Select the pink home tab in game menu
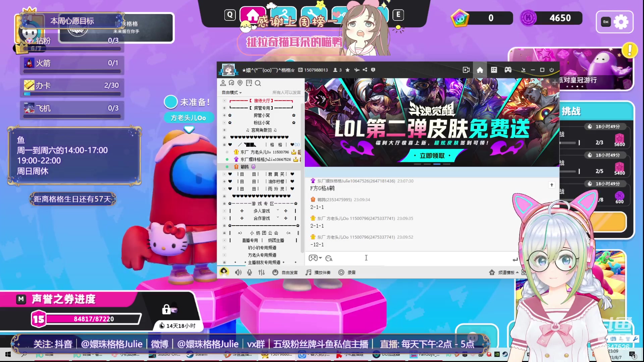 click(x=252, y=15)
